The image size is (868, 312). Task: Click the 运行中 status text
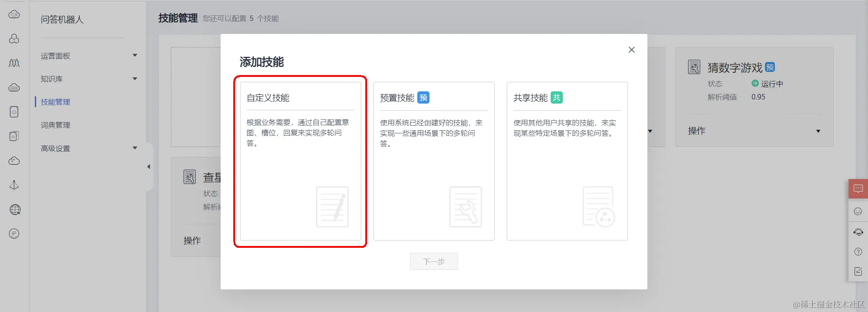(x=772, y=84)
